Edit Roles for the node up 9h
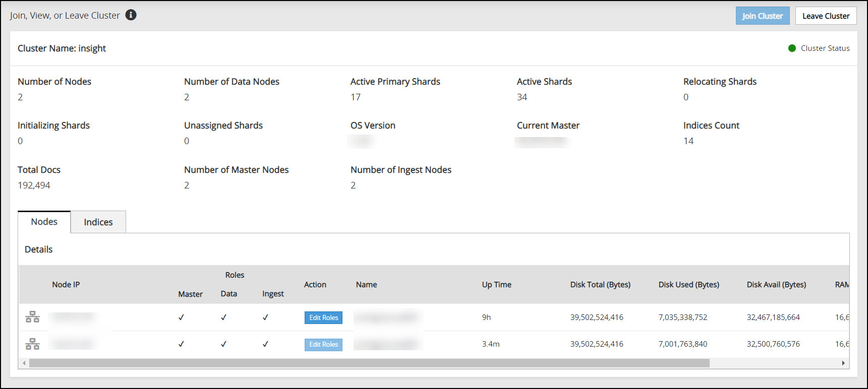This screenshot has height=389, width=868. point(323,317)
